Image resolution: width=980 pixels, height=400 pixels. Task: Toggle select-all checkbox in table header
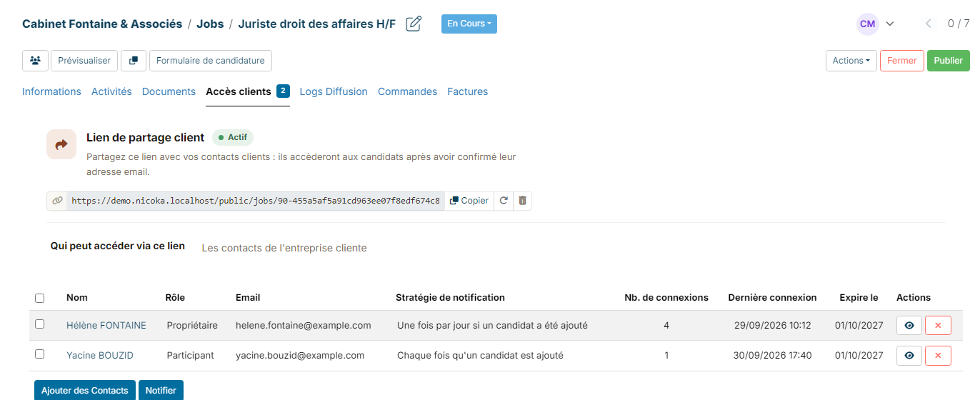click(40, 298)
